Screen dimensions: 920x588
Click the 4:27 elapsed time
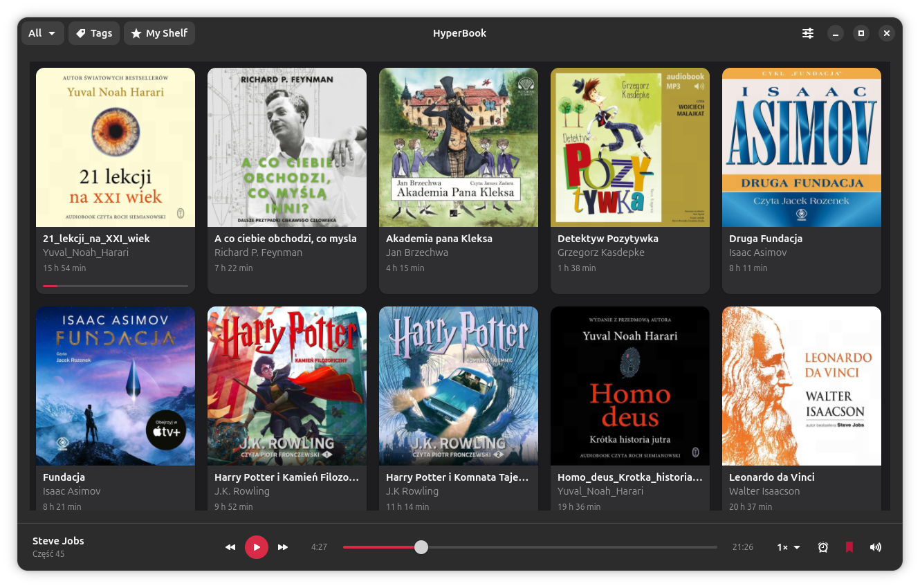coord(319,547)
